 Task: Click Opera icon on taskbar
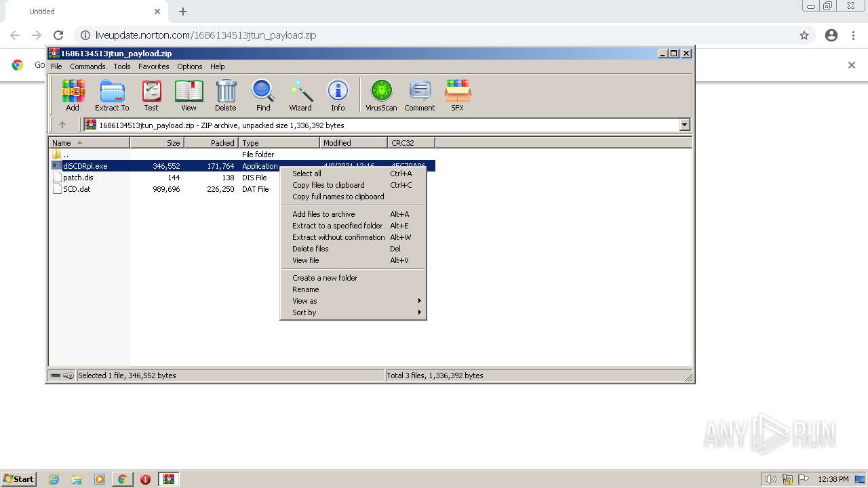point(145,479)
